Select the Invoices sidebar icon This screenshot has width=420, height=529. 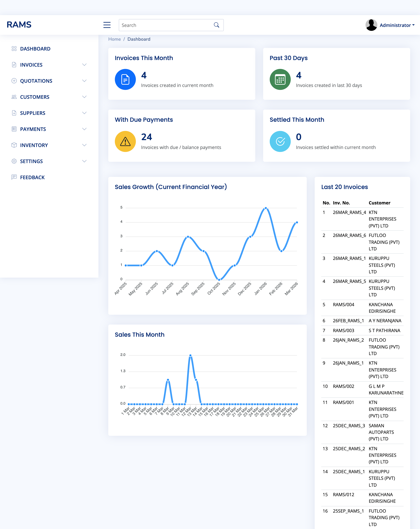14,64
